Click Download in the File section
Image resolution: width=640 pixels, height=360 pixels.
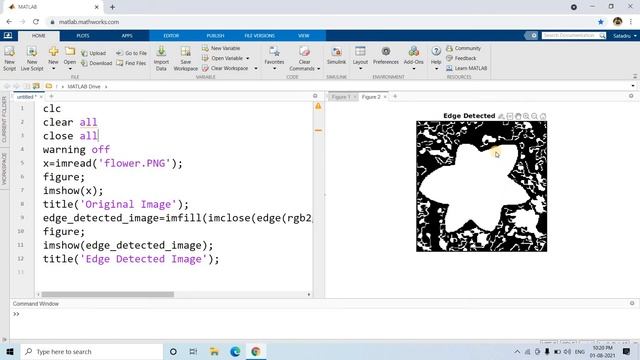[96, 63]
